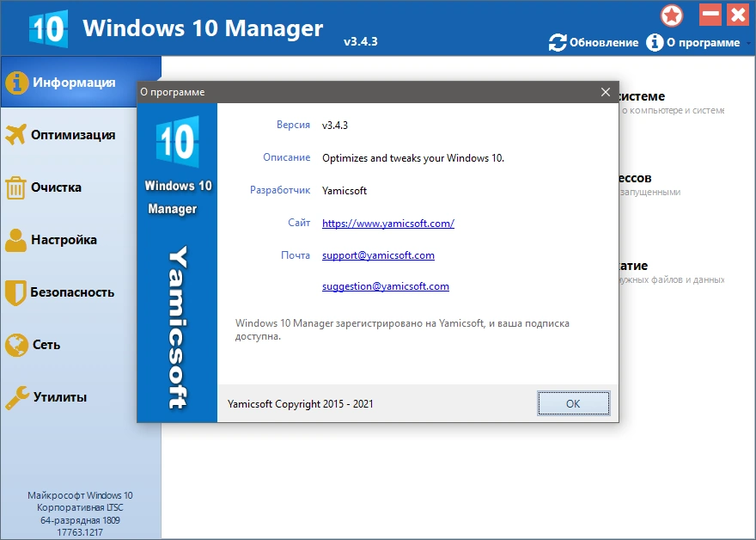Image resolution: width=756 pixels, height=540 pixels.
Task: Click the Разработчик label
Action: 280,190
